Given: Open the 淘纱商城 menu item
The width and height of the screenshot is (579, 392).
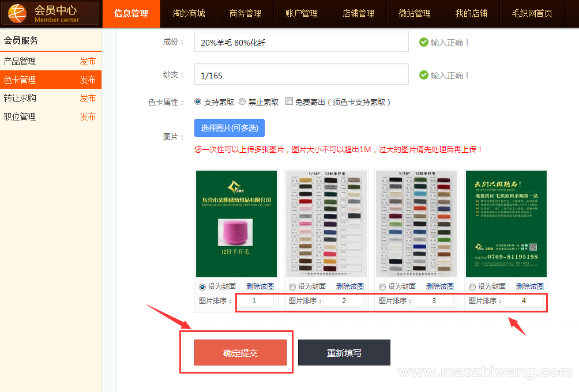Looking at the screenshot, I should (x=189, y=13).
